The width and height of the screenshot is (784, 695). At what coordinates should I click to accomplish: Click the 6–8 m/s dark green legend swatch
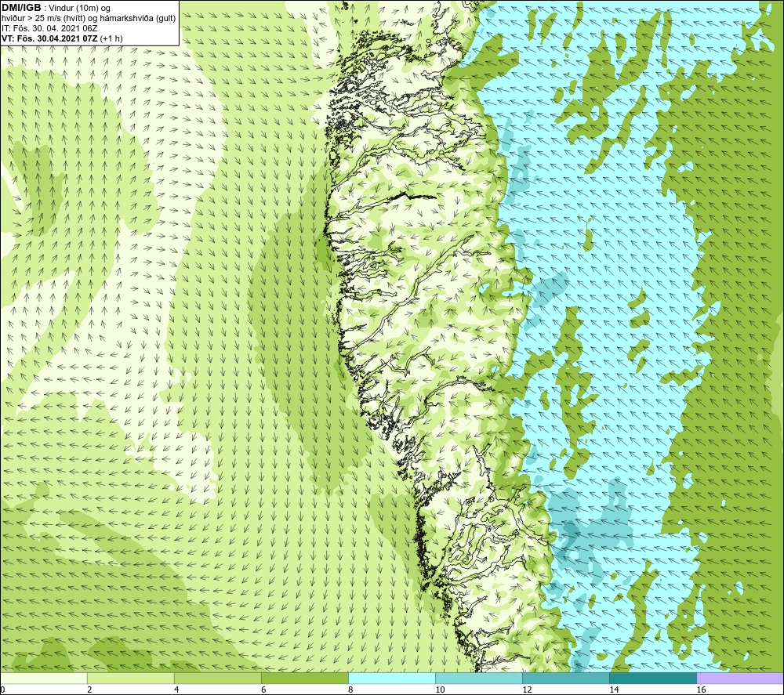point(304,678)
